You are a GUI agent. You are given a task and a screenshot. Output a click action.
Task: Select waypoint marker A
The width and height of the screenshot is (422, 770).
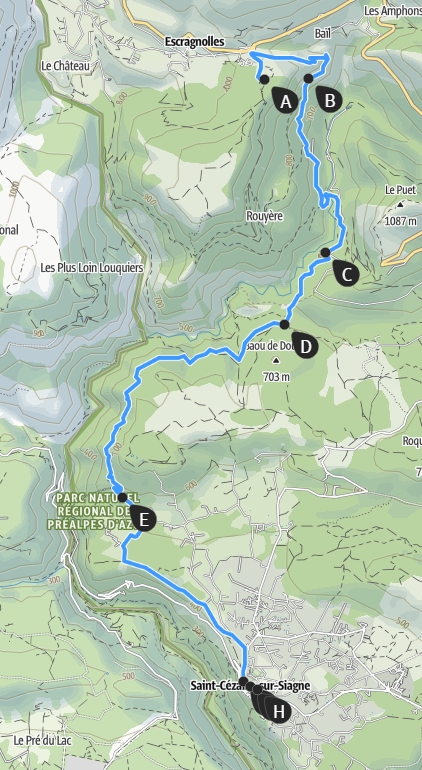(285, 100)
